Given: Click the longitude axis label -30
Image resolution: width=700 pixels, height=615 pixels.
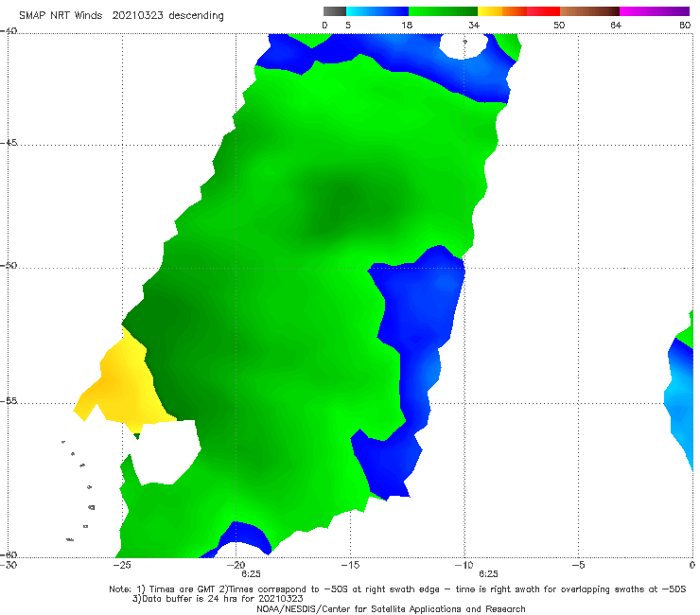Looking at the screenshot, I should pos(9,565).
